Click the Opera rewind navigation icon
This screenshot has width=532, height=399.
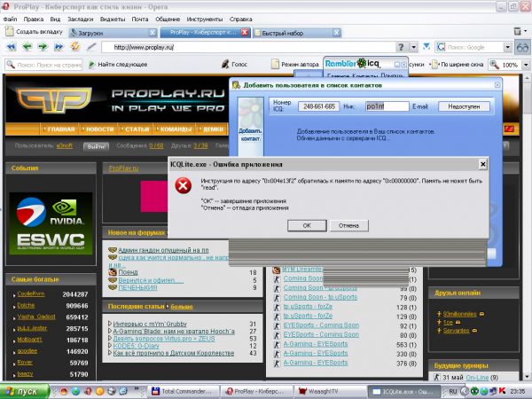coord(12,47)
